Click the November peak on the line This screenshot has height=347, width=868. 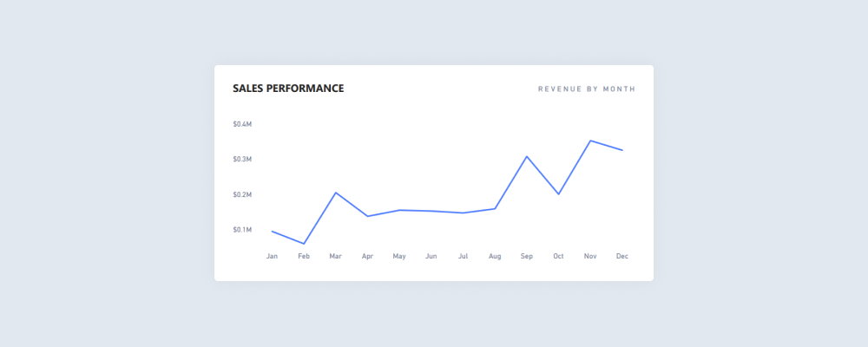pos(590,141)
